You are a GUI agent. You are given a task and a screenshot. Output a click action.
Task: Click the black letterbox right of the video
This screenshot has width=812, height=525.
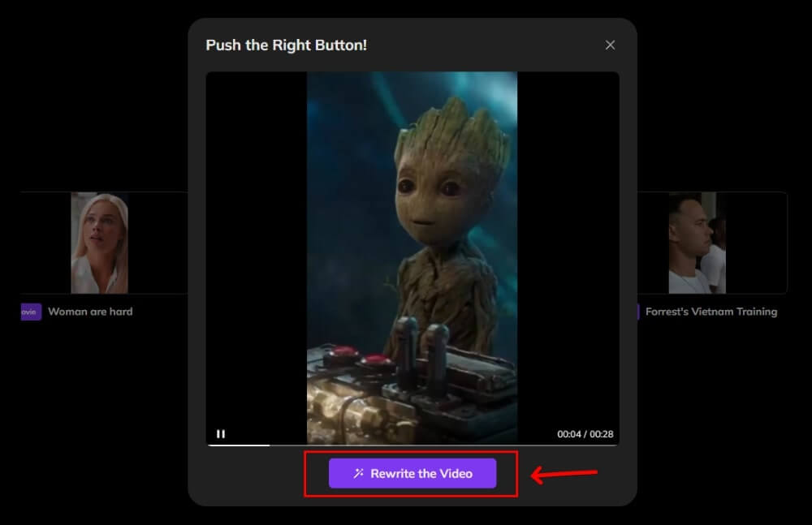(568, 243)
